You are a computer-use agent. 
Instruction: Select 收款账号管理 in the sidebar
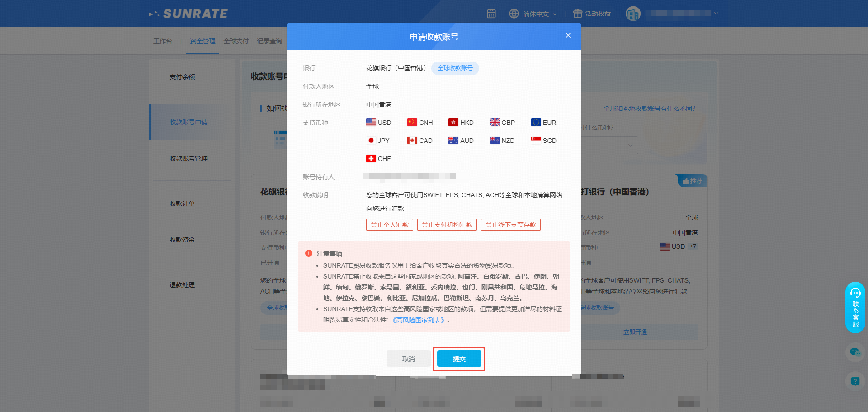[x=189, y=158]
